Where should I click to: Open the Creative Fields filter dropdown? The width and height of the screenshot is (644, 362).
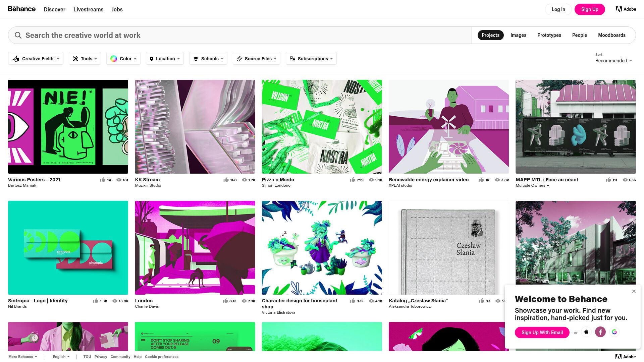coord(36,59)
